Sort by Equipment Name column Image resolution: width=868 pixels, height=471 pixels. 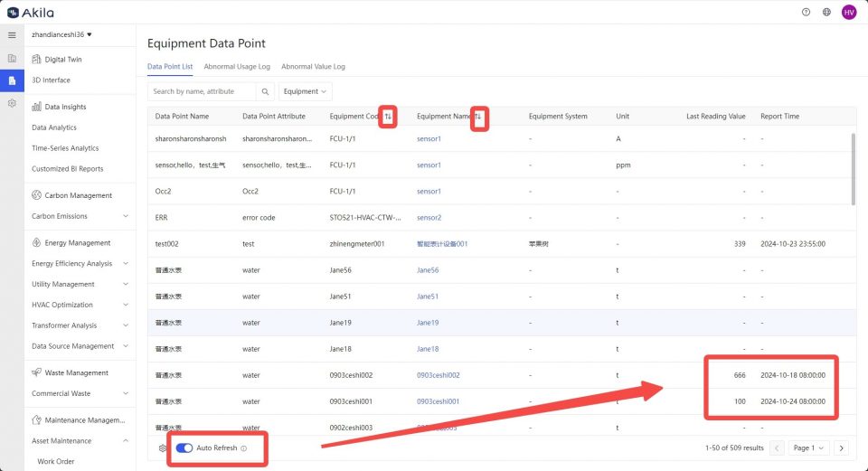477,117
